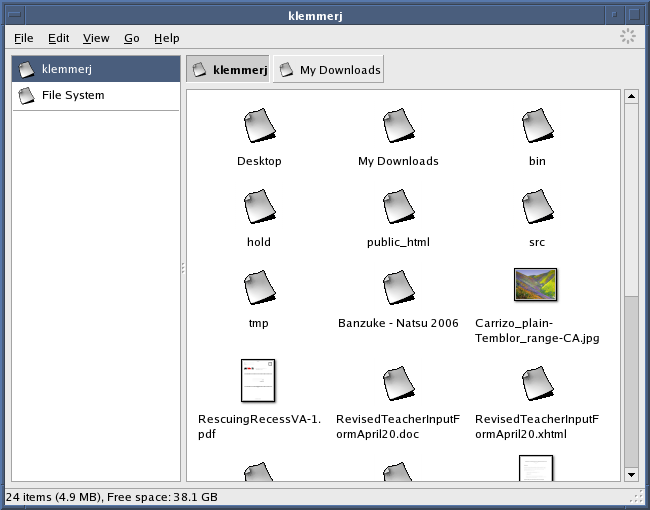Open the View menu
Screen dimensions: 650x510
96,38
